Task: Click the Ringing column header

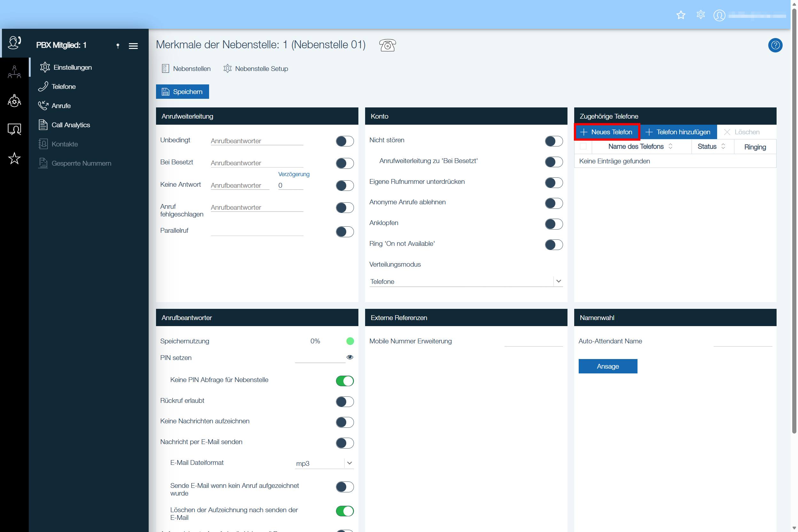Action: [x=755, y=147]
